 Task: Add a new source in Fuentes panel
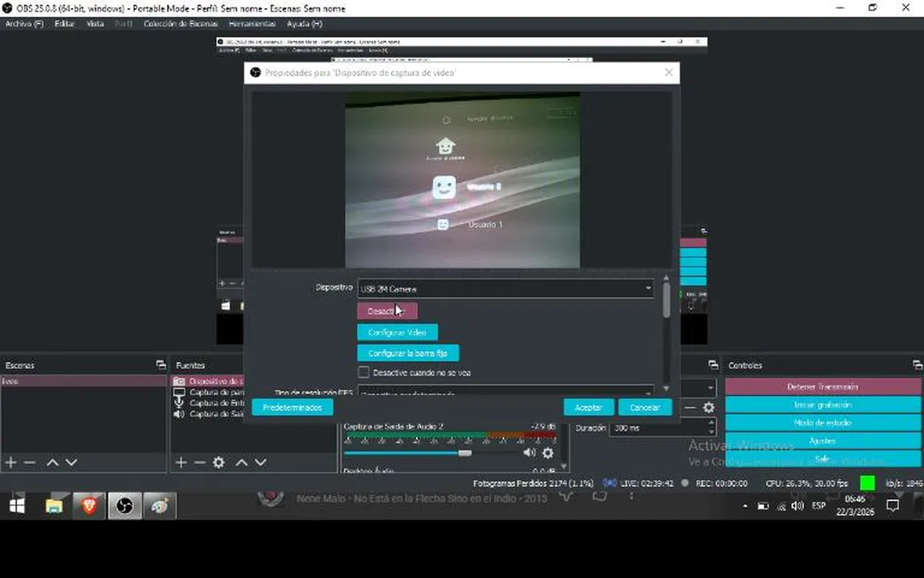pos(181,463)
